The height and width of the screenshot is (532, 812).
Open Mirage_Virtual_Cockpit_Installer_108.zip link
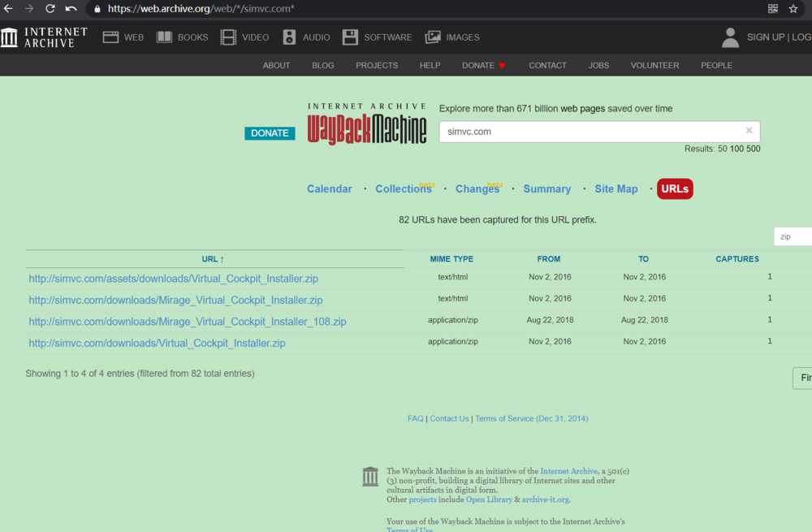tap(188, 322)
